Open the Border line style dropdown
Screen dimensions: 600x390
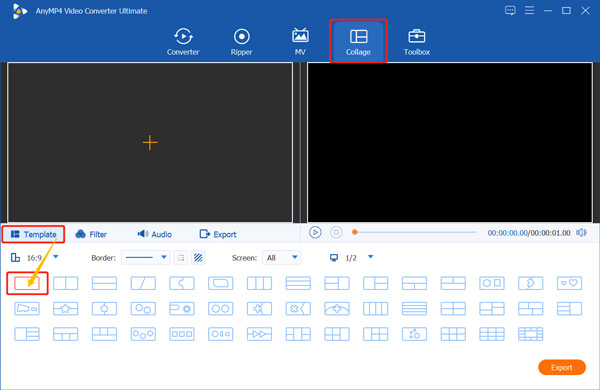146,258
